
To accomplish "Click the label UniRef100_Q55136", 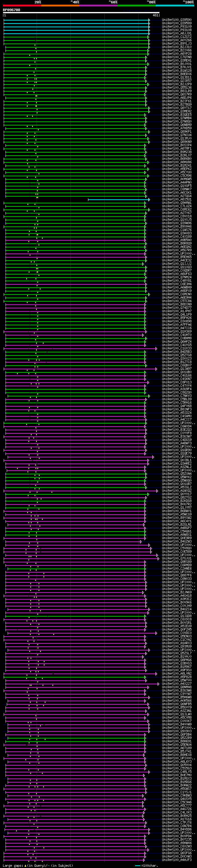I will pyautogui.click(x=177, y=88).
